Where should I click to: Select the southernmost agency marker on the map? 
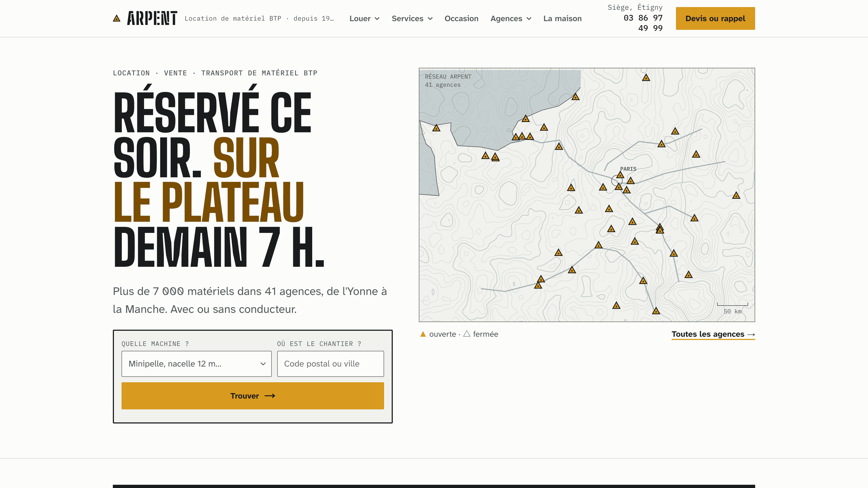pos(656,311)
